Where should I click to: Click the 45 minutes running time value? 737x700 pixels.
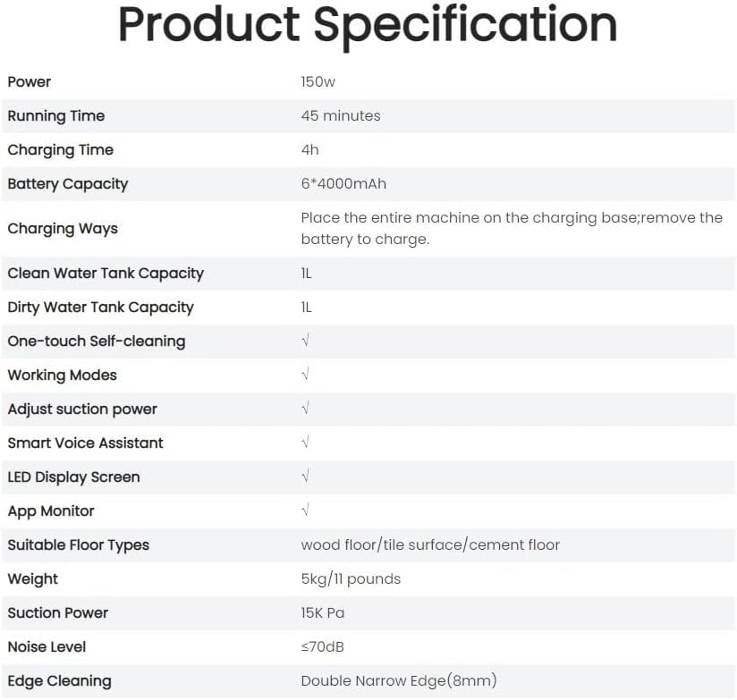[341, 115]
